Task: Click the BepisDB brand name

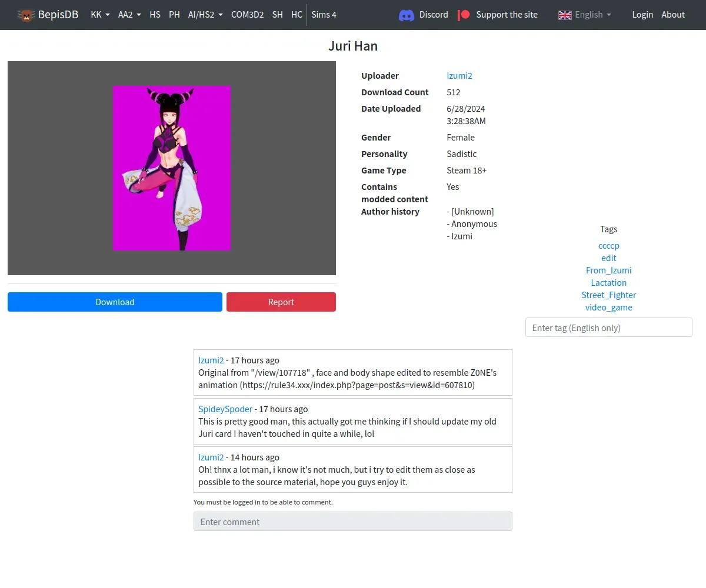Action: [x=58, y=15]
